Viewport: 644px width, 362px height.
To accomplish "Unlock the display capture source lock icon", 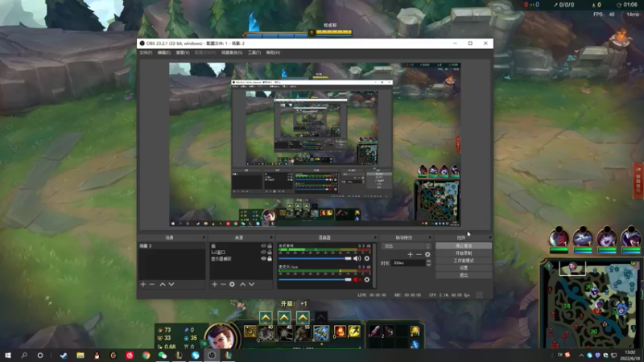I will (270, 258).
